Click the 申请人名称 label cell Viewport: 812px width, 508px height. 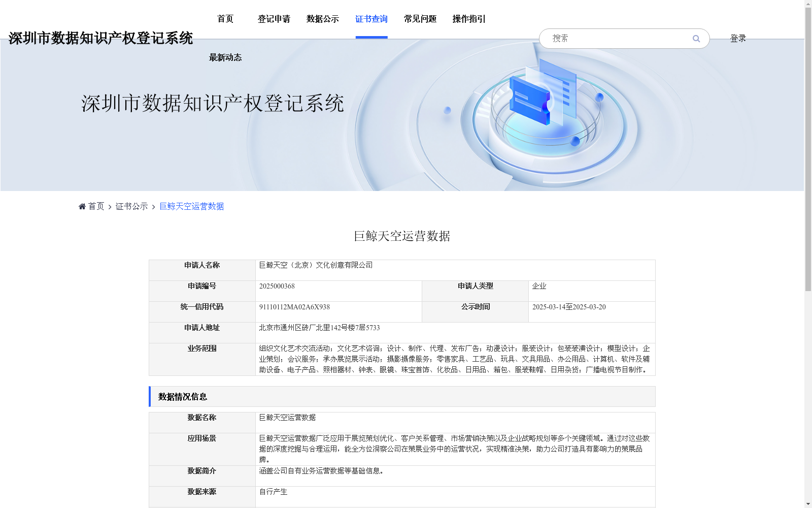coord(202,270)
